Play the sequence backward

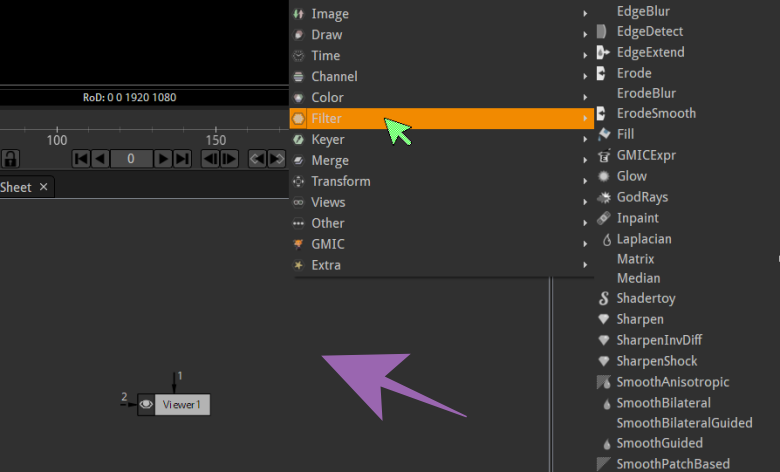point(100,158)
